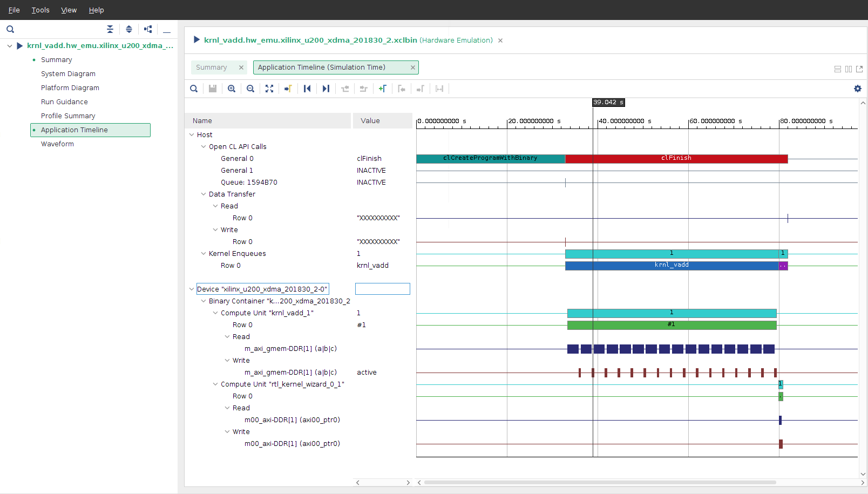The image size is (868, 494).
Task: Click the timeline's horizontal scrollbar
Action: (x=599, y=483)
